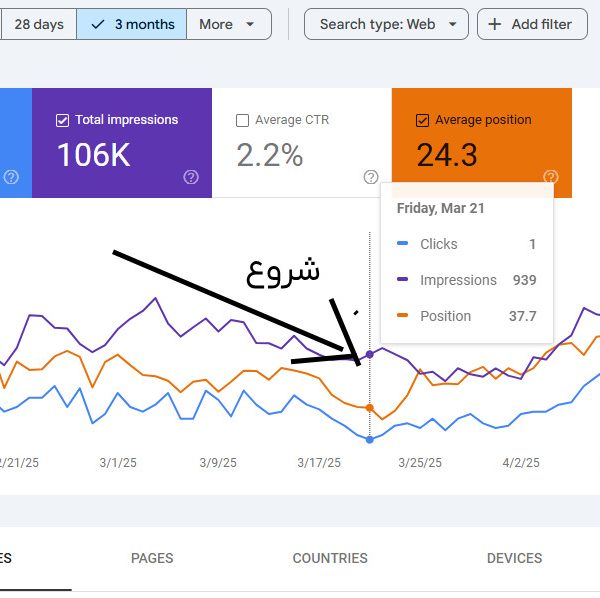Select the DEVICES tab
Screen dimensions: 600x598
click(514, 558)
